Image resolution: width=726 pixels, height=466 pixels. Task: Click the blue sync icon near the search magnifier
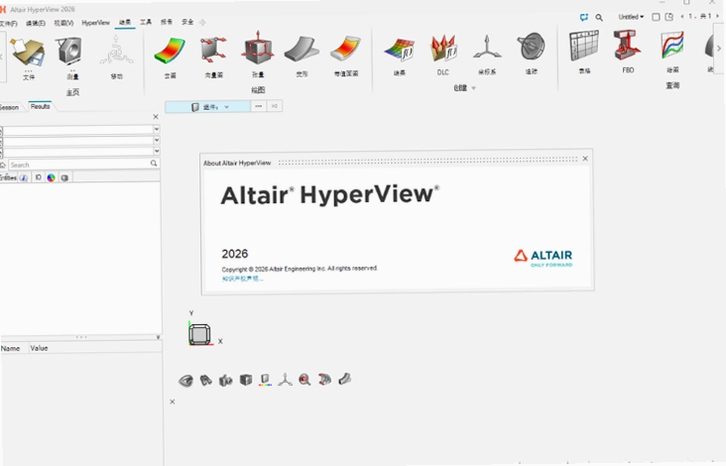(584, 17)
